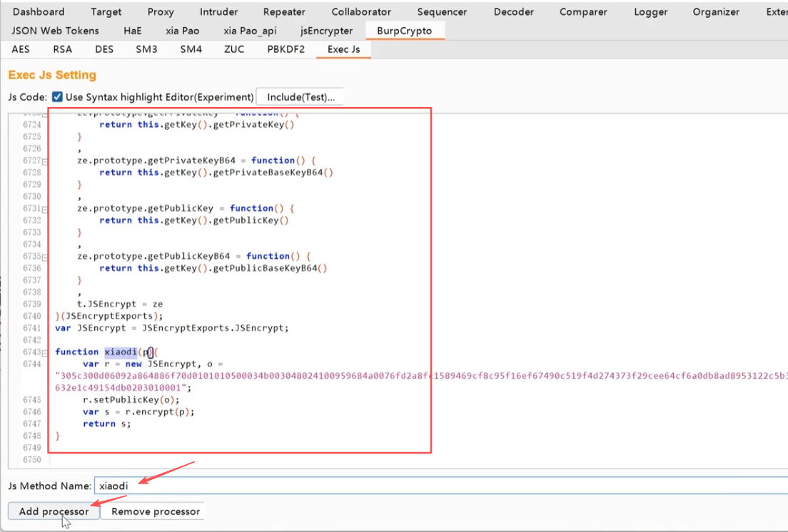
Task: Open the xia Pao tab
Action: pyautogui.click(x=183, y=31)
